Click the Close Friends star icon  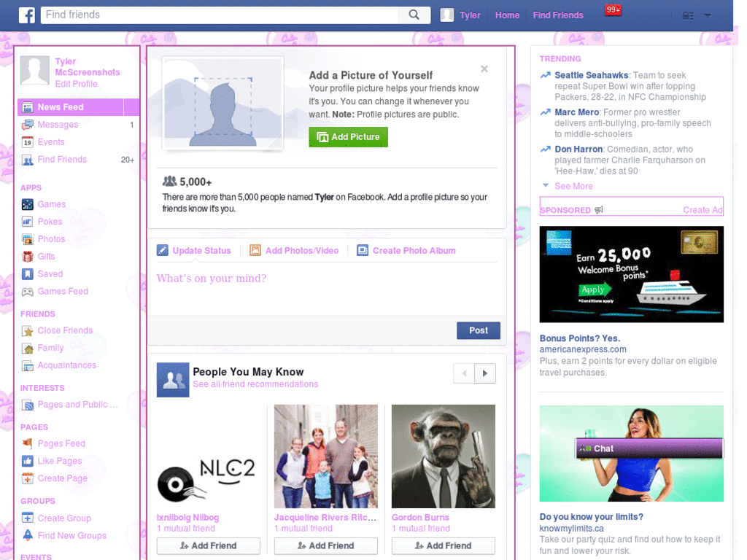pyautogui.click(x=28, y=331)
